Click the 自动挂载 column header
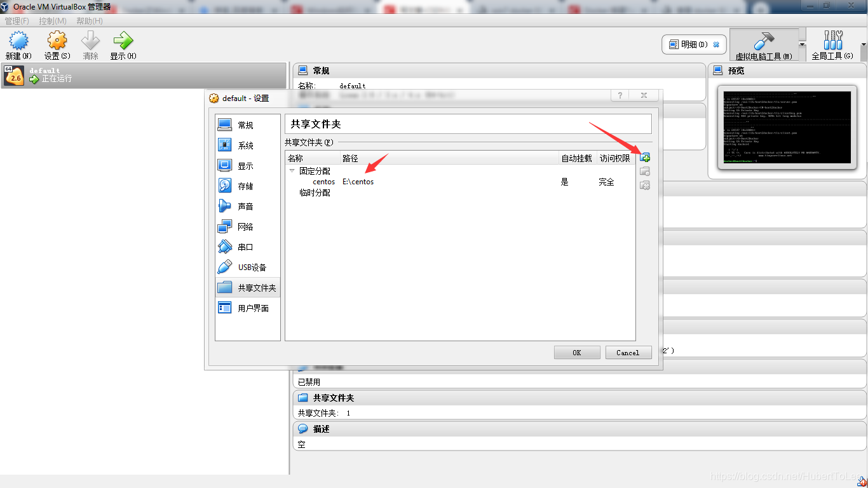 click(x=577, y=158)
